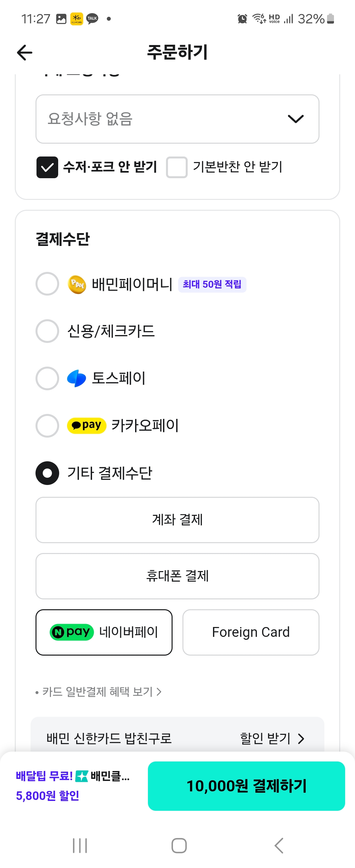Tap the Baemin Pay Money coin icon
The height and width of the screenshot is (868, 355).
click(x=77, y=284)
